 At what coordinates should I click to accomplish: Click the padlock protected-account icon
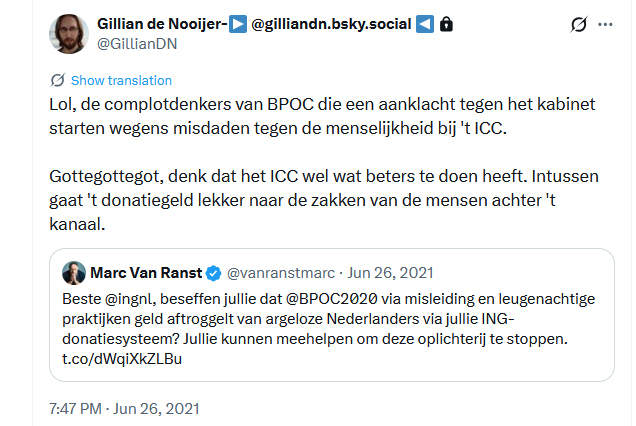click(x=446, y=23)
